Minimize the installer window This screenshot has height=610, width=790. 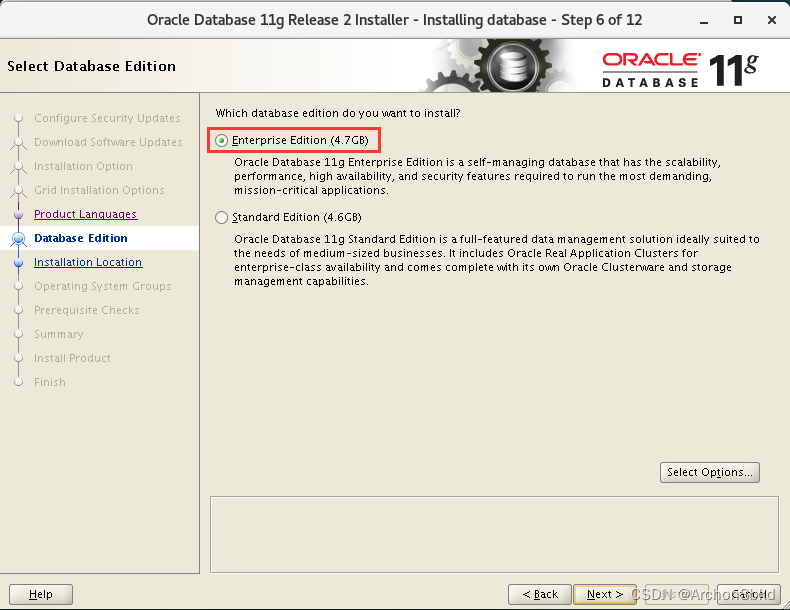point(704,21)
